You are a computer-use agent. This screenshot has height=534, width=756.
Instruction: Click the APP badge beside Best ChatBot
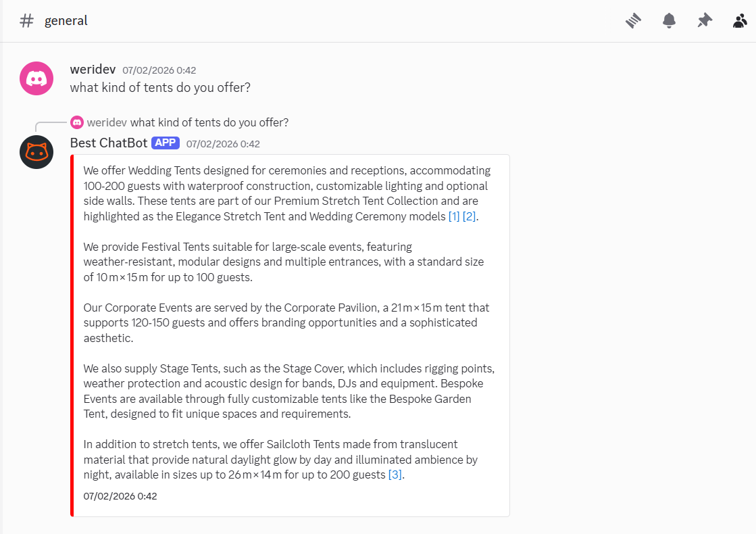point(166,143)
